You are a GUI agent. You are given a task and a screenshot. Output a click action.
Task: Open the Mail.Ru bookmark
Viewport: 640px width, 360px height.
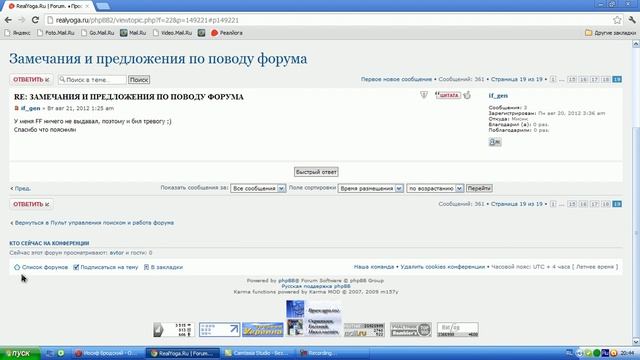pyautogui.click(x=133, y=33)
